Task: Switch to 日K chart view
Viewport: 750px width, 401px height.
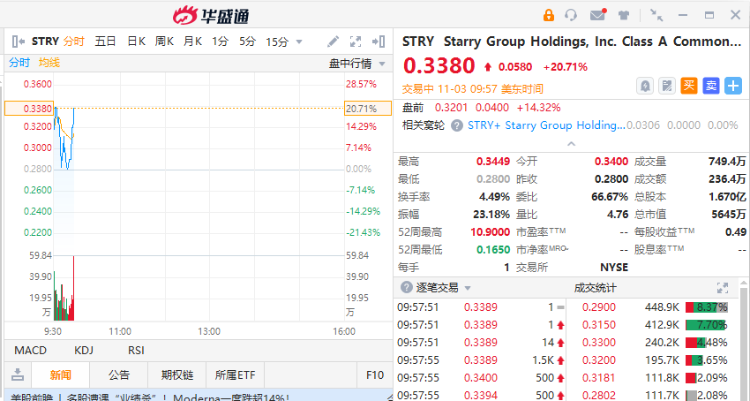Action: click(x=136, y=42)
